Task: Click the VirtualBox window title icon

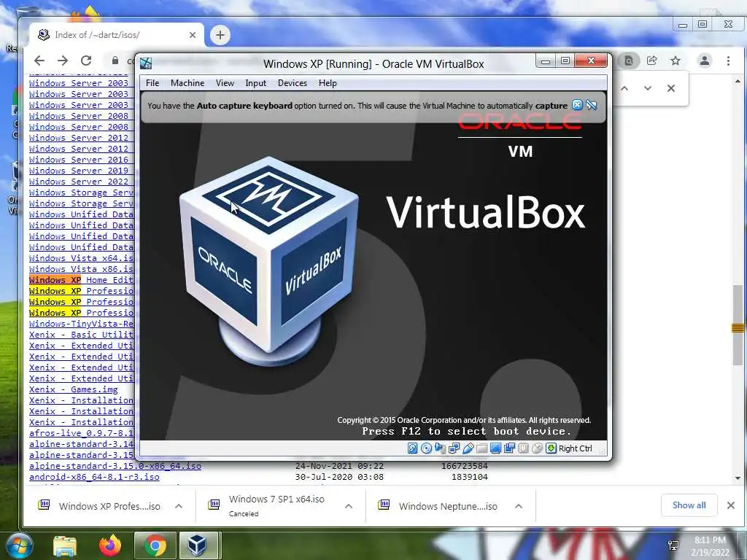Action: click(146, 63)
